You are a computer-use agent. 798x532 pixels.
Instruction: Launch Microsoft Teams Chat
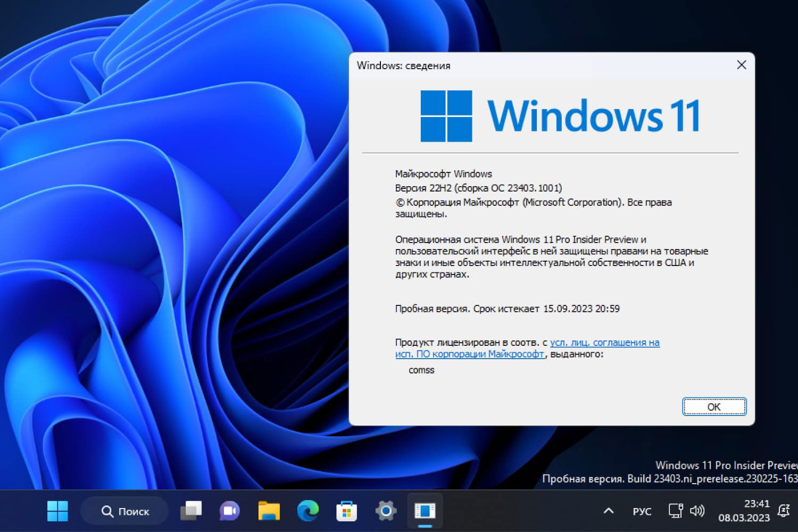tap(229, 511)
